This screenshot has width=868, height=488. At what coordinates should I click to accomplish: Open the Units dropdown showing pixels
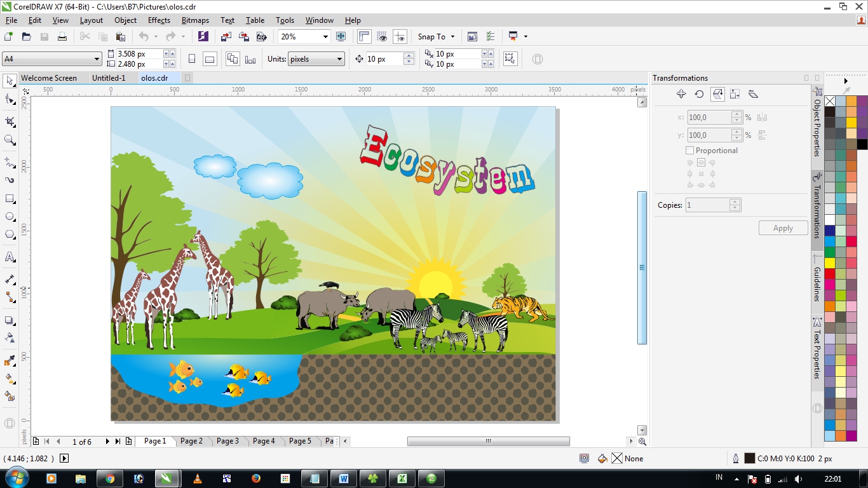point(339,58)
